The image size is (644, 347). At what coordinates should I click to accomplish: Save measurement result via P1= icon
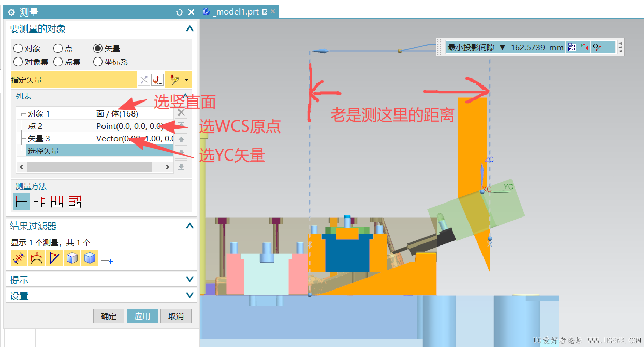(572, 47)
